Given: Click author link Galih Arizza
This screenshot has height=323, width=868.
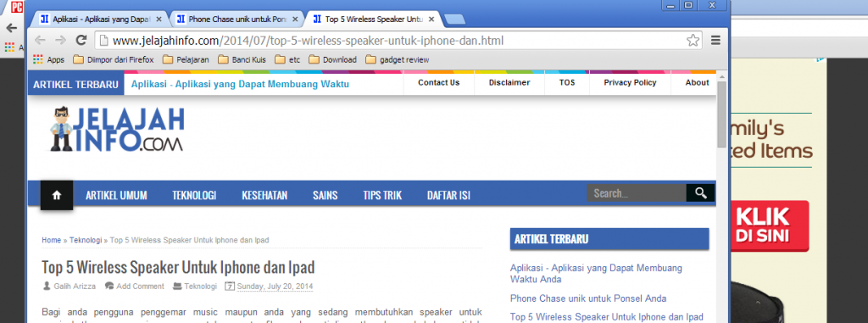Looking at the screenshot, I should click(75, 287).
